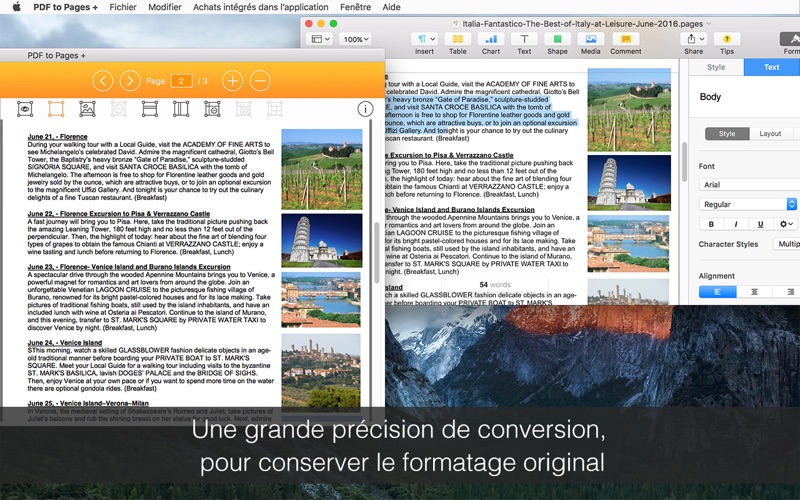The image size is (800, 500).
Task: Select the remove table line tool
Action: click(x=212, y=109)
